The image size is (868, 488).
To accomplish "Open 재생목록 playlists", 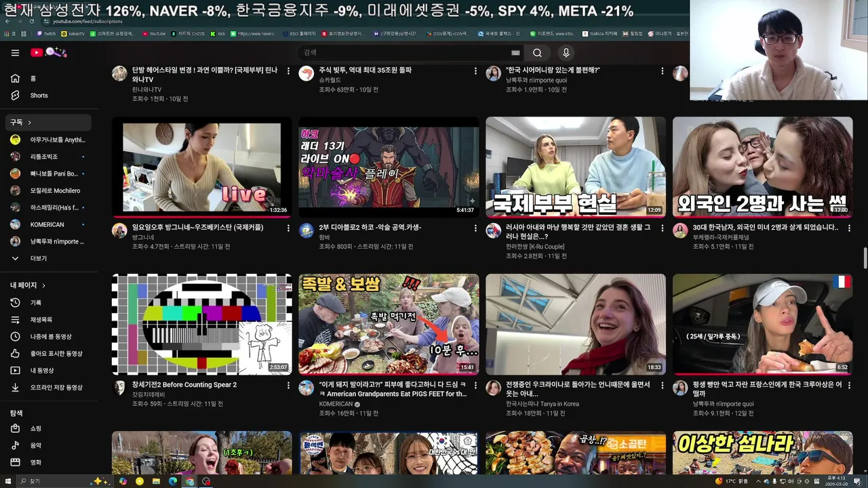I will (49, 320).
